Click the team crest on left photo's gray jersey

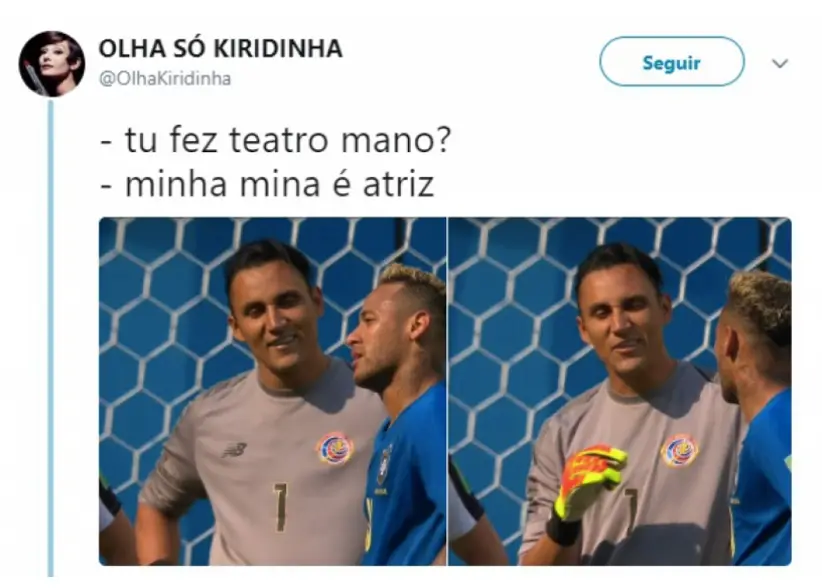tap(335, 449)
